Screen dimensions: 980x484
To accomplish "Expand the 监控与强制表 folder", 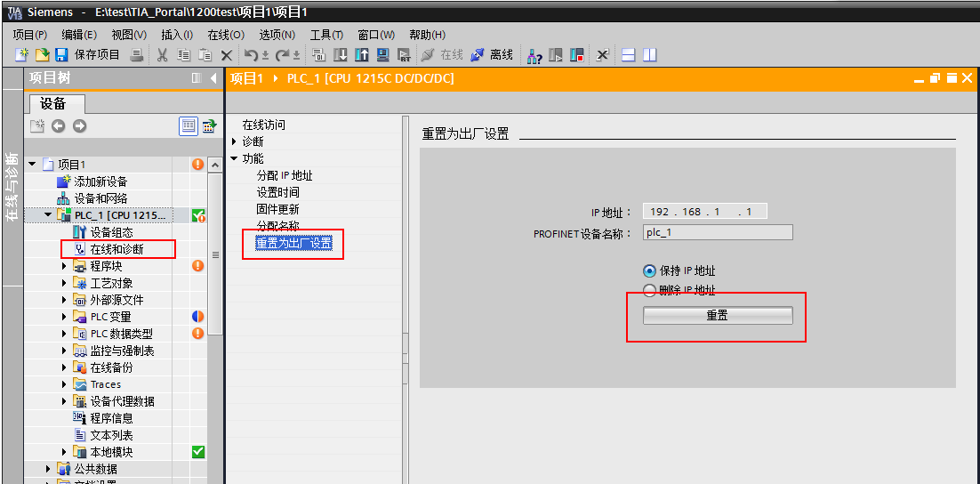I will pyautogui.click(x=64, y=351).
